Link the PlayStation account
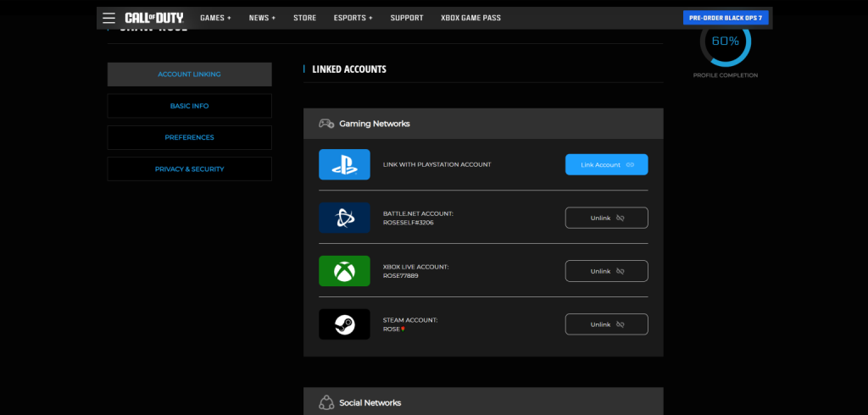Viewport: 868px width, 415px height. pos(606,164)
